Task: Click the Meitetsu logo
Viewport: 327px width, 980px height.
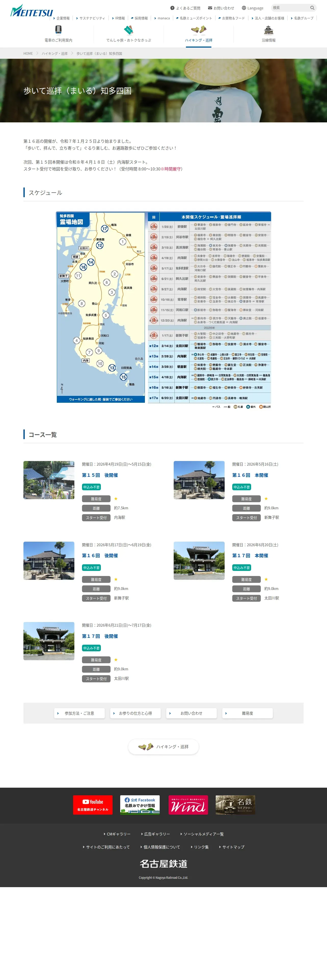Action: [x=32, y=11]
